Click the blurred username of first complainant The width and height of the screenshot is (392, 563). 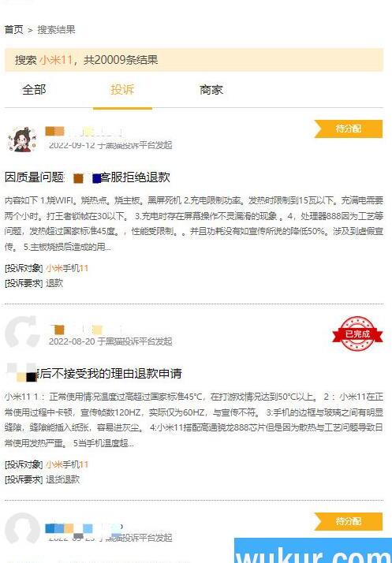pyautogui.click(x=84, y=132)
